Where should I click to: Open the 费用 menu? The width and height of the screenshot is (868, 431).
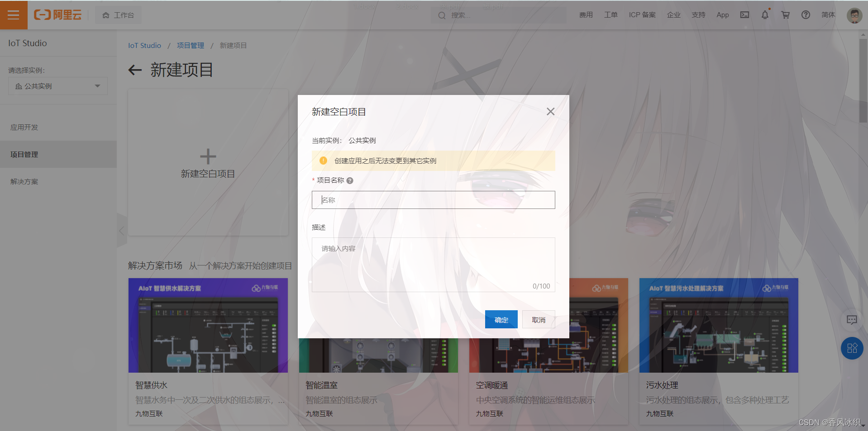(586, 15)
